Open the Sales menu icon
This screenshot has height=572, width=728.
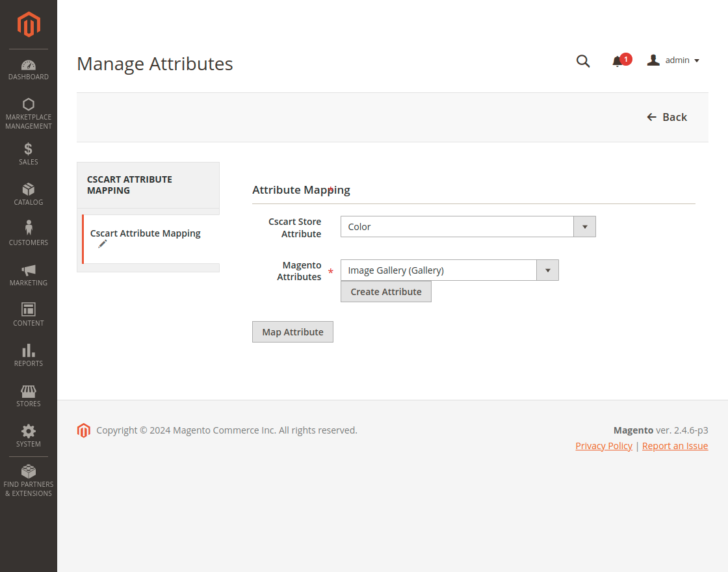coord(29,153)
